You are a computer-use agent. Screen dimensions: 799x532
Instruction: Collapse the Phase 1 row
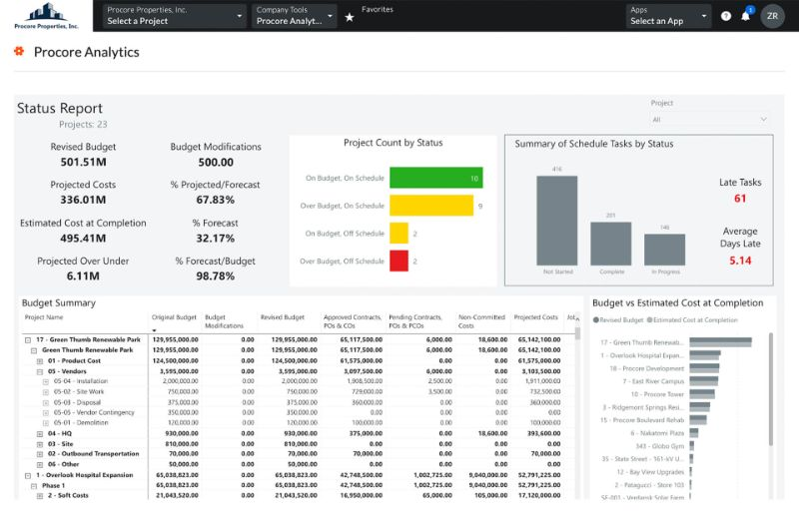click(x=34, y=486)
